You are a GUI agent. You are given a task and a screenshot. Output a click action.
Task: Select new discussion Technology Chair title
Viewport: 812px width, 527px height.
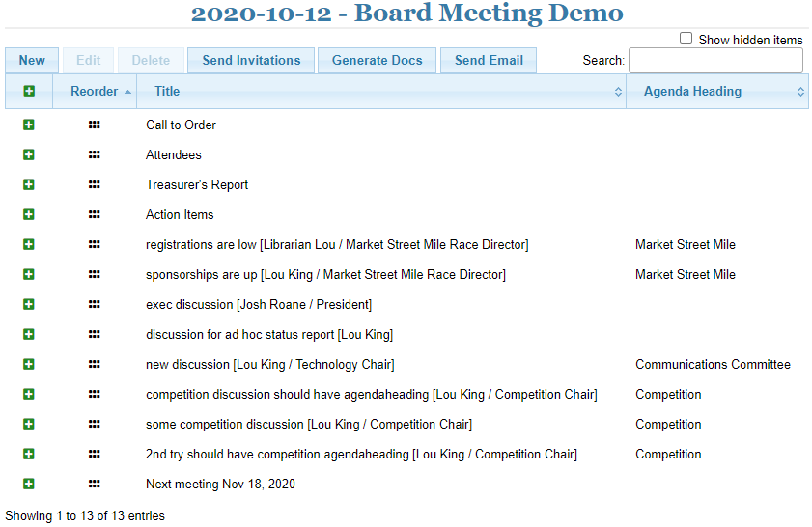[x=269, y=365]
